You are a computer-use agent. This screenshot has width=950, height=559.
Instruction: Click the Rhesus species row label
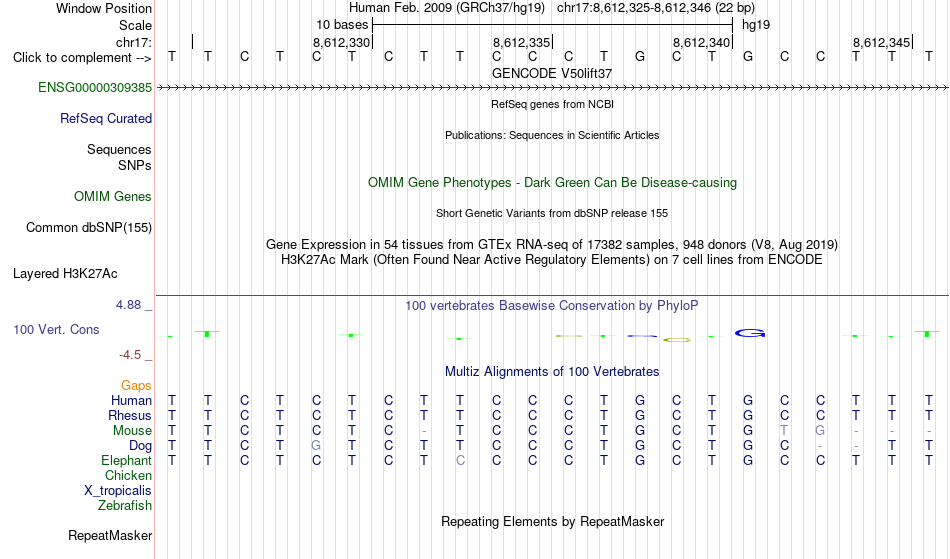pyautogui.click(x=130, y=415)
